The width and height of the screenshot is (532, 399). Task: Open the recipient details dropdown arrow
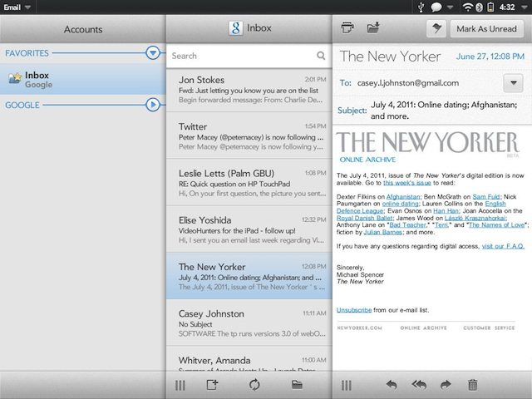click(x=514, y=83)
